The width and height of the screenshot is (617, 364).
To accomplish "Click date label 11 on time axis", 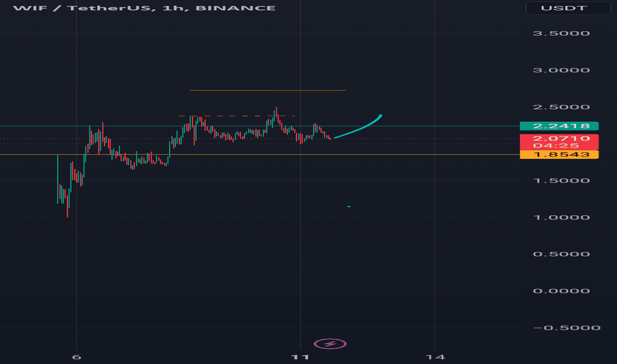I will coord(301,357).
